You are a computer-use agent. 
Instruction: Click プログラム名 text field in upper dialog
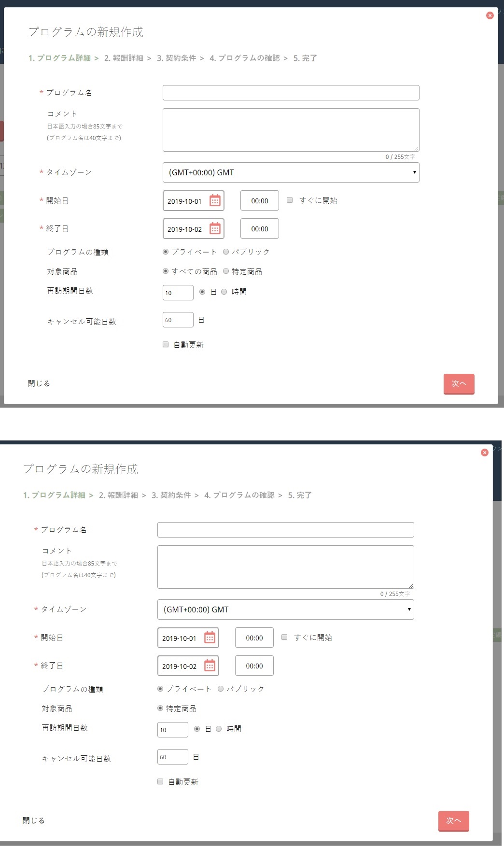[x=291, y=93]
